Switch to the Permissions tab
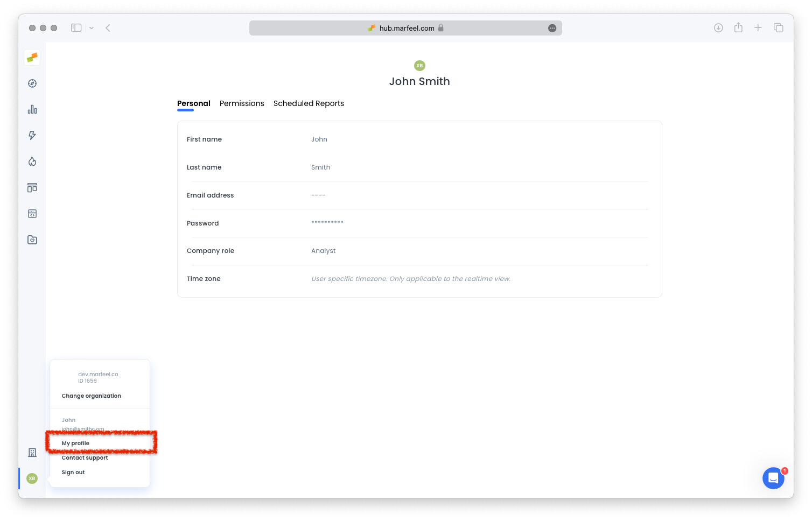 point(242,103)
